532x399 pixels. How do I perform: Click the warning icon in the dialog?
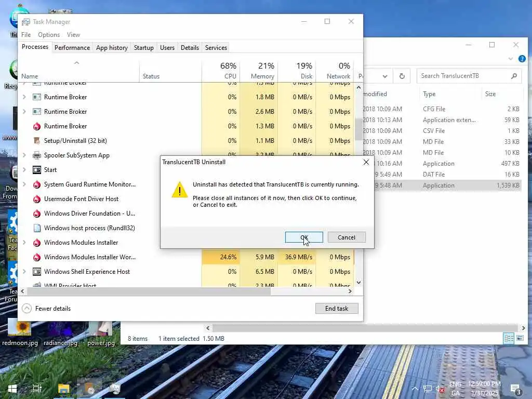pyautogui.click(x=179, y=190)
